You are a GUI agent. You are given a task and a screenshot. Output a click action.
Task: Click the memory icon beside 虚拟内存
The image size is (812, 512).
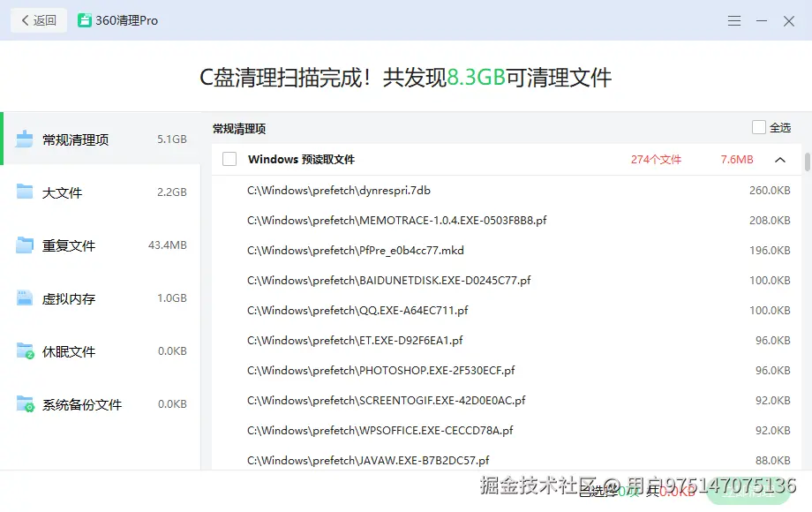click(x=25, y=297)
